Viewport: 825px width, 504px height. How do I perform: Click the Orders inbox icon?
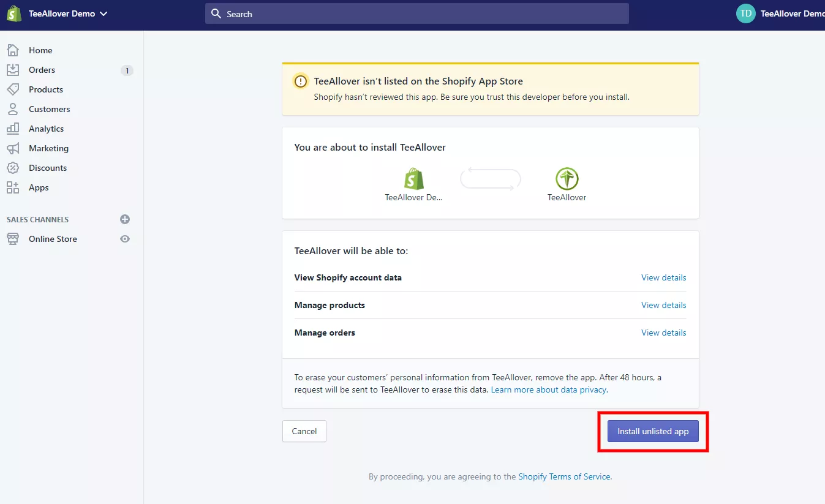coord(13,70)
